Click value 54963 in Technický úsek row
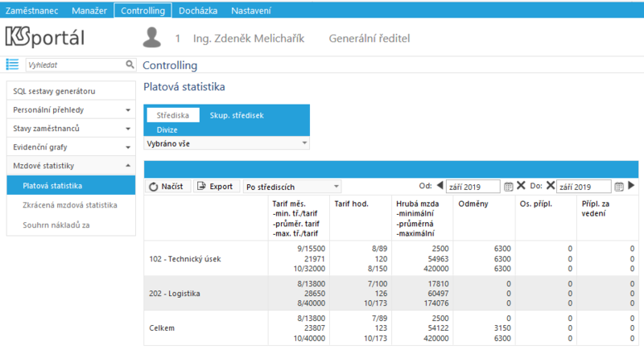 (438, 259)
